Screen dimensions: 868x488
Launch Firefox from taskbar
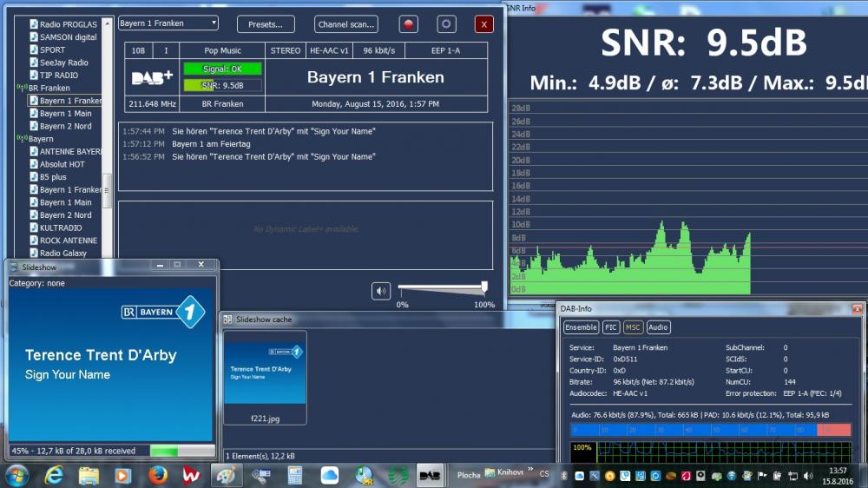[158, 475]
